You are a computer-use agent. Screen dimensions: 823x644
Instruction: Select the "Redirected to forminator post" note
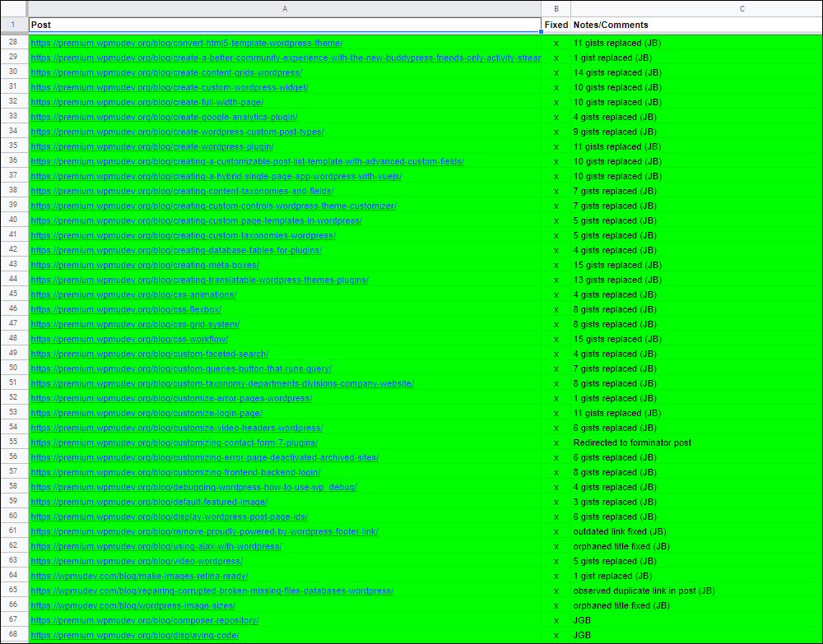632,442
